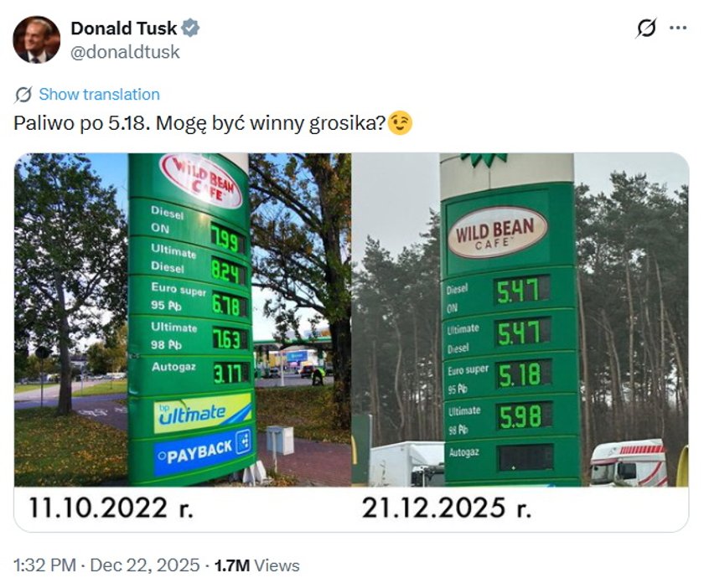704x588 pixels.
Task: Open the Donald Tusk display name
Action: pos(123,28)
